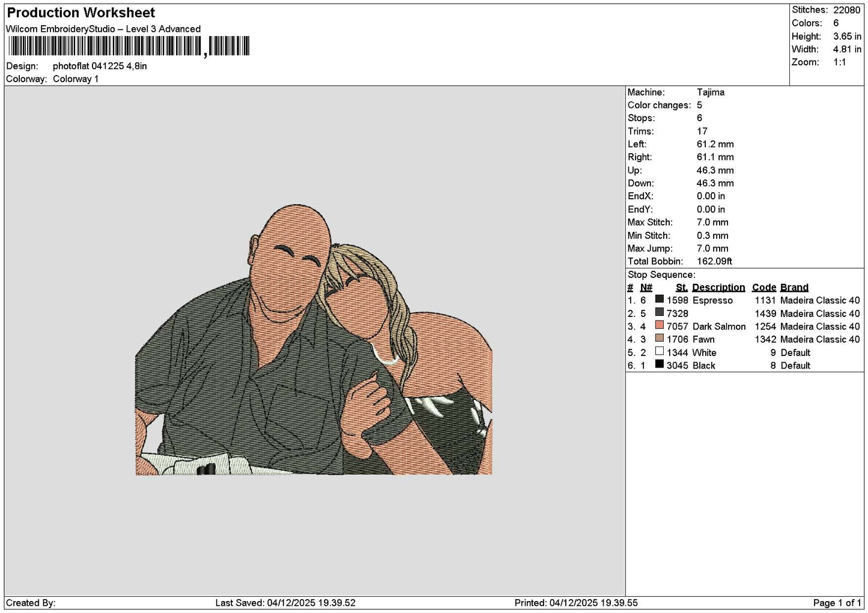This screenshot has width=868, height=613.
Task: Click the Height value '3.65 in'
Action: (x=847, y=36)
